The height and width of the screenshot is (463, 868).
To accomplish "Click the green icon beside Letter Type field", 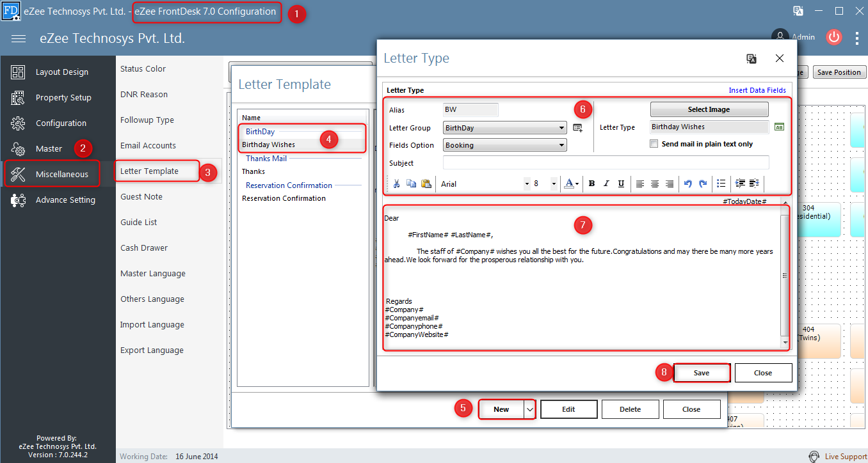I will point(779,127).
